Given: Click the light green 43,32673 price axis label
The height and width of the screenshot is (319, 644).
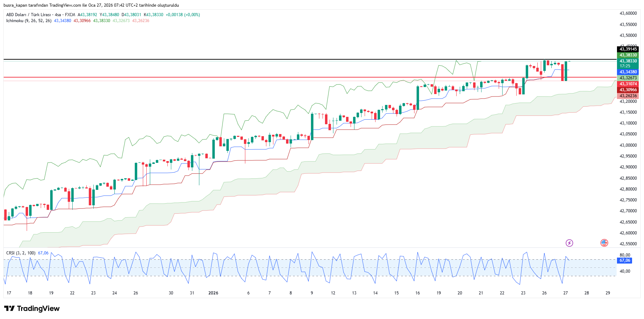Looking at the screenshot, I should point(628,78).
